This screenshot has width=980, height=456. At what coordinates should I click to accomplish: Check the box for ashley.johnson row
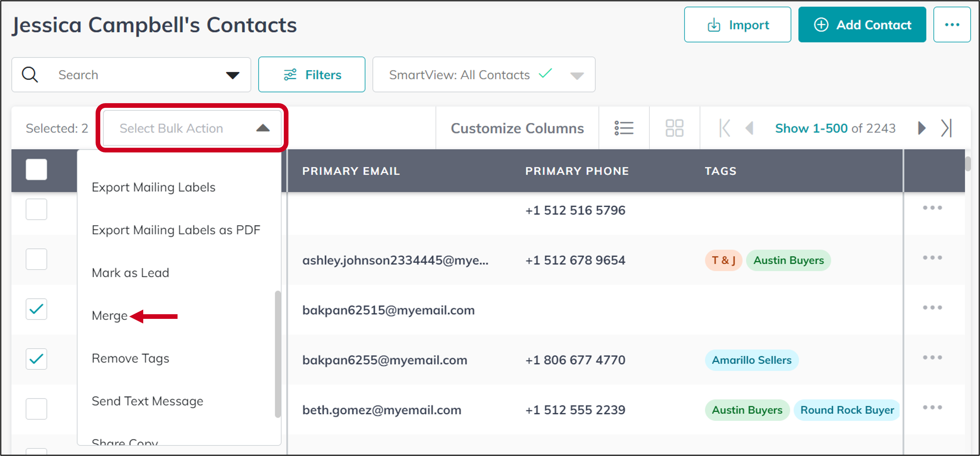pos(37,259)
